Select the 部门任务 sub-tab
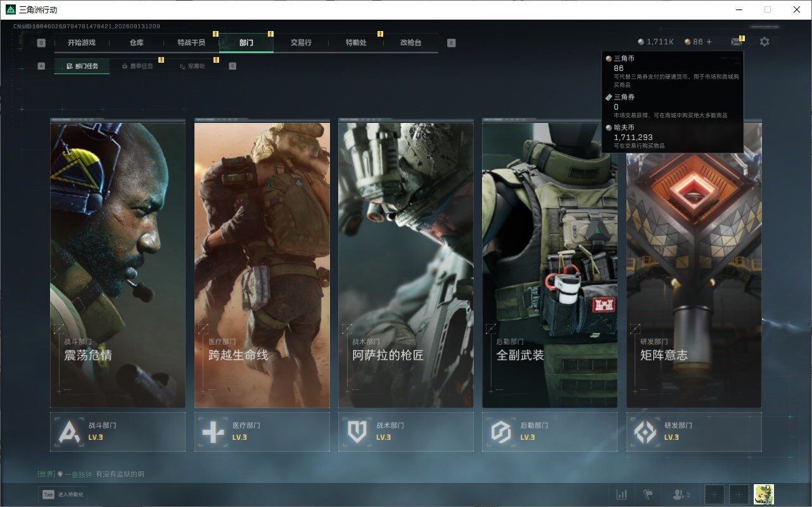812x507 pixels. pos(82,66)
